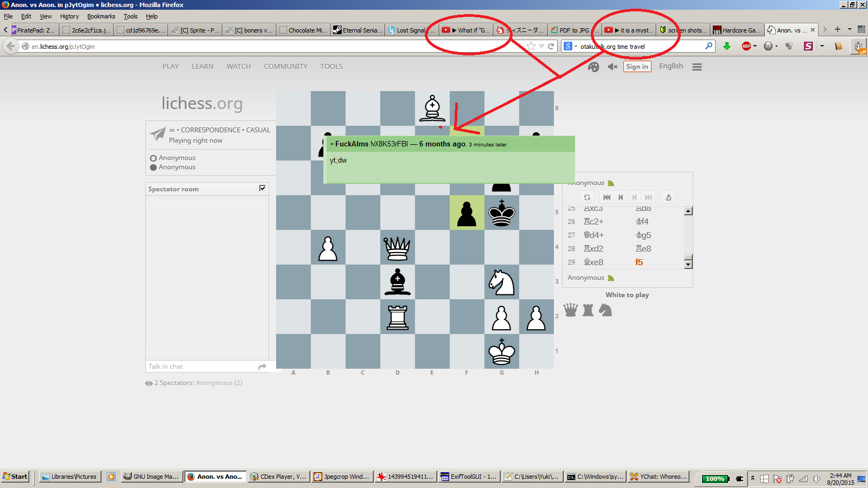The image size is (868, 488).
Task: Click the green download arrow icon
Action: 727,46
